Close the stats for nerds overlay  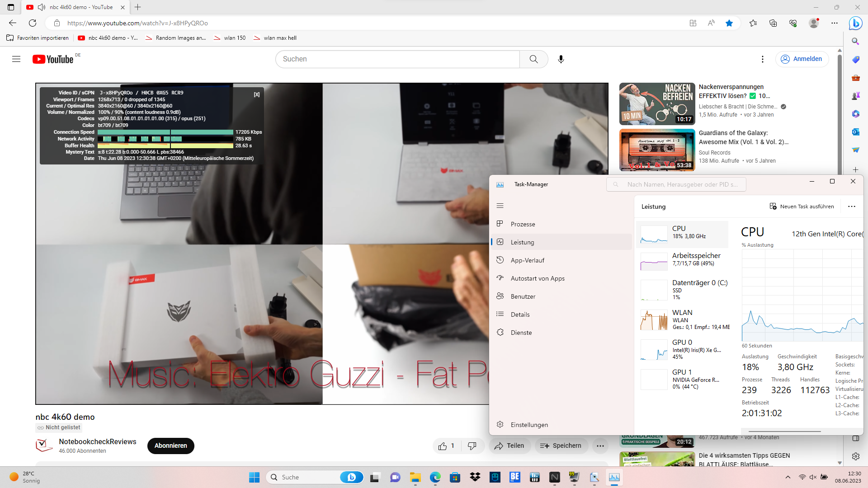tap(257, 94)
